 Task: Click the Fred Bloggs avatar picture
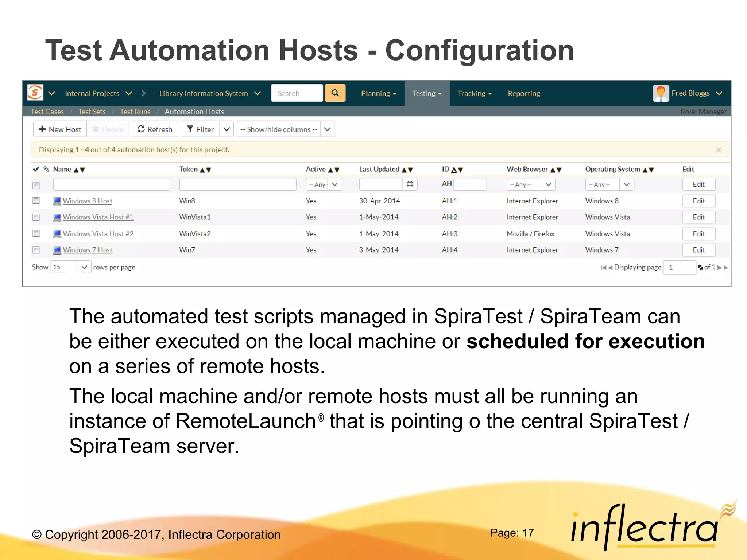[x=661, y=93]
